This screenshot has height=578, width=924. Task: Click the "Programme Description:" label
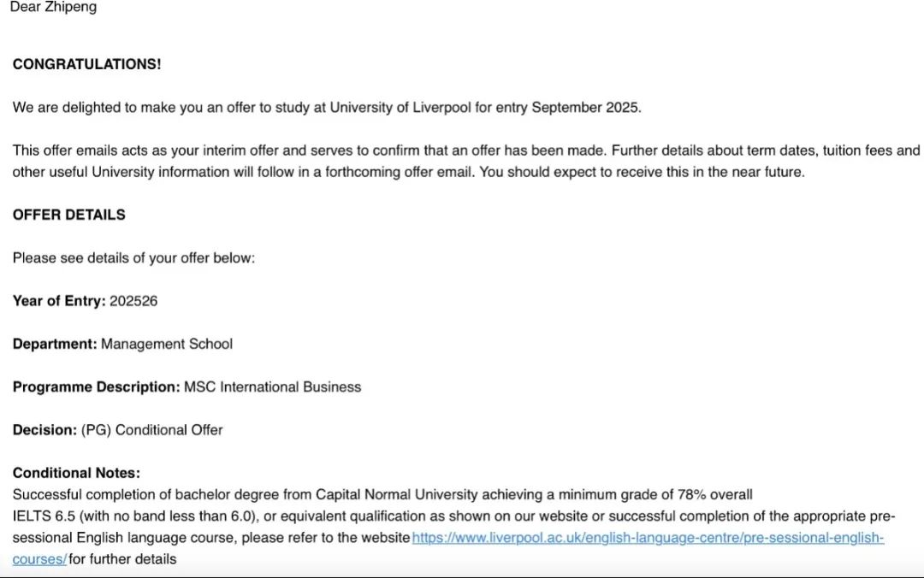click(96, 386)
